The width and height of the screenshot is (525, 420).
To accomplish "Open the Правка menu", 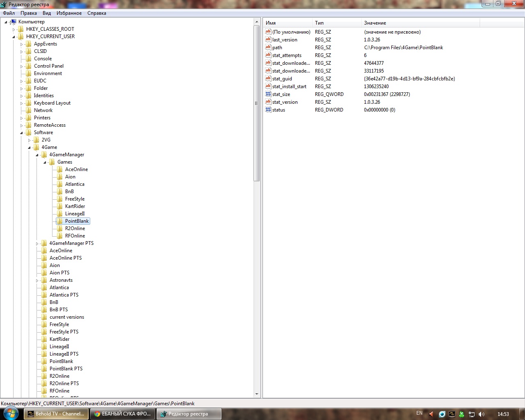I will (29, 13).
